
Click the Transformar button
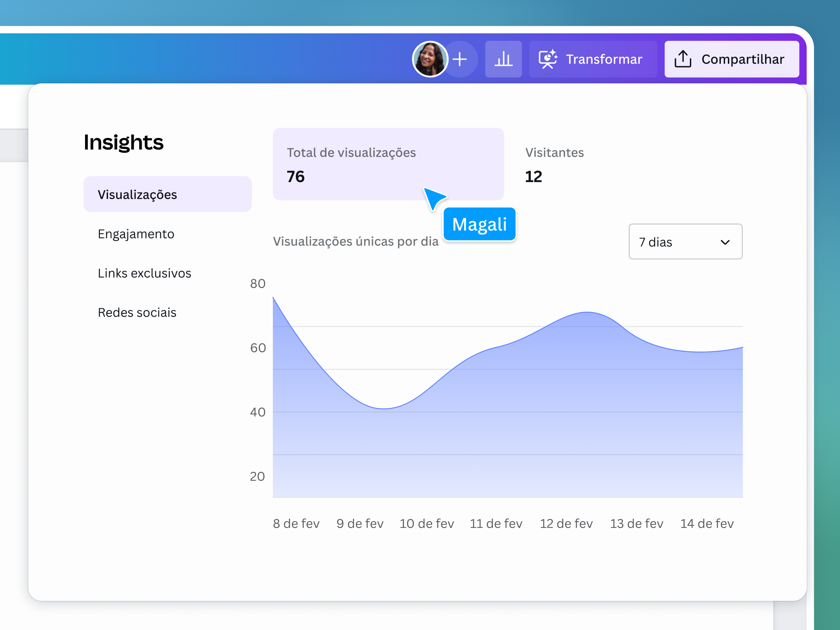(593, 59)
